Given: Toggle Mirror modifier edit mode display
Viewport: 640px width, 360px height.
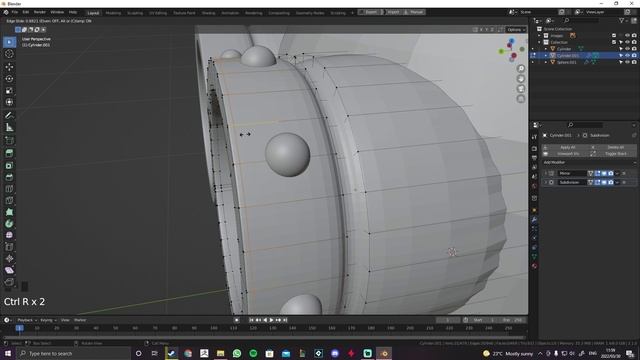Looking at the screenshot, I should pos(597,173).
